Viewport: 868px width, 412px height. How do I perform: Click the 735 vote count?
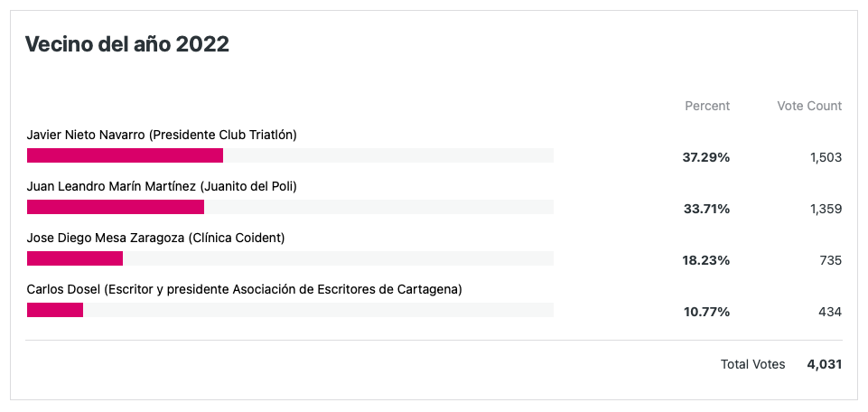832,261
